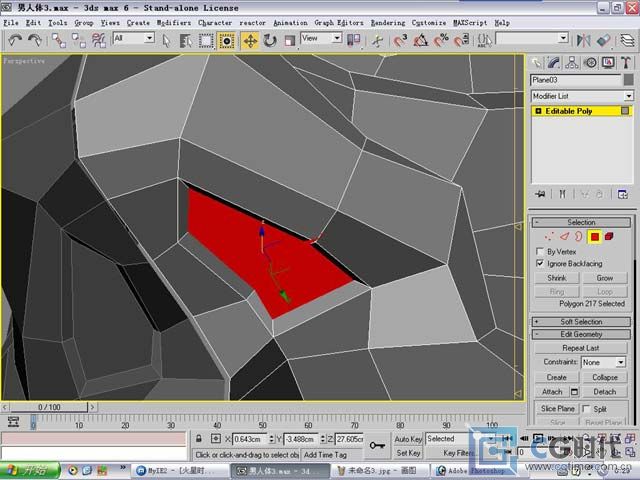Uncheck the Ignore Backfacing checkbox
Screen dimensions: 640x480
tap(540, 264)
